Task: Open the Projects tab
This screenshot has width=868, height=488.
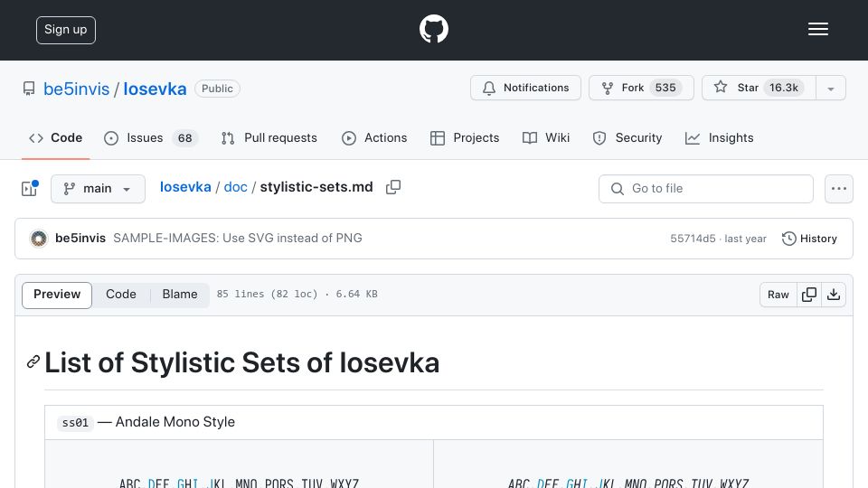Action: [x=465, y=137]
